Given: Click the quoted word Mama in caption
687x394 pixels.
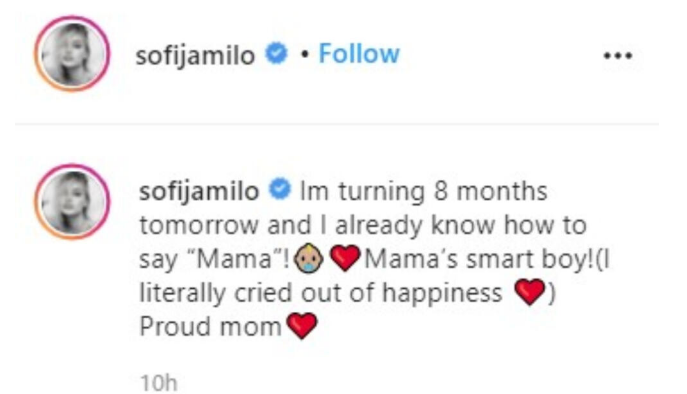Looking at the screenshot, I should [x=235, y=259].
